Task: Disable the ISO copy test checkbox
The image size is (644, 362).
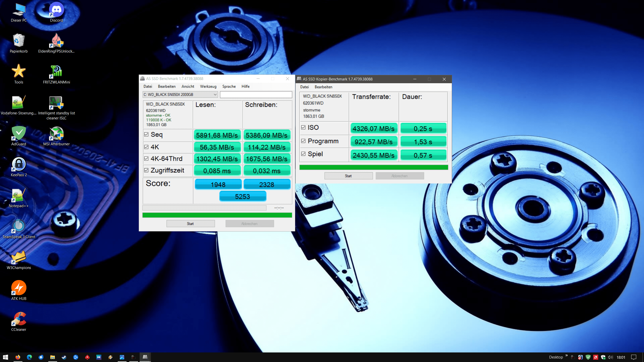Action: point(303,127)
